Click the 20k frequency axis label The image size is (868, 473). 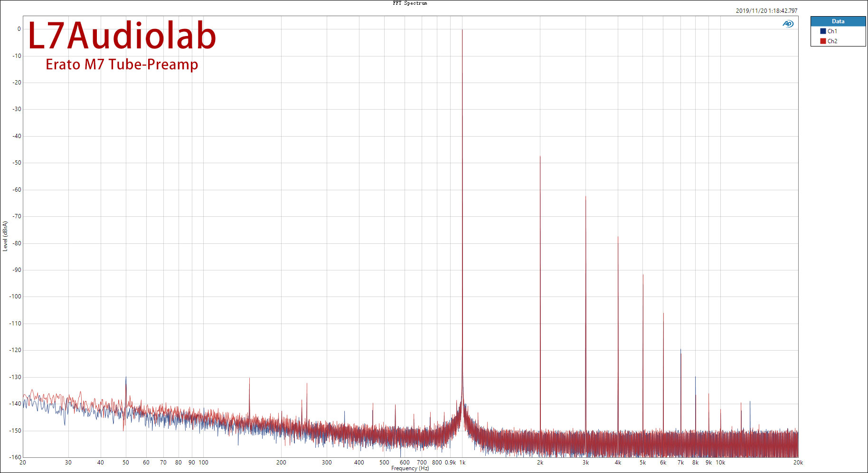(x=798, y=463)
